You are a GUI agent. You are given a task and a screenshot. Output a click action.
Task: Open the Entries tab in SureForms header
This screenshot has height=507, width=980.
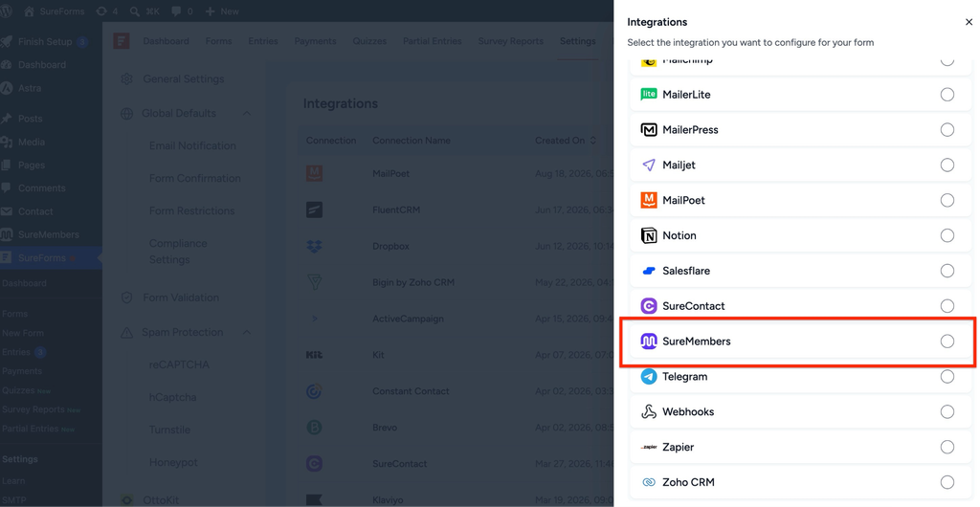point(263,41)
